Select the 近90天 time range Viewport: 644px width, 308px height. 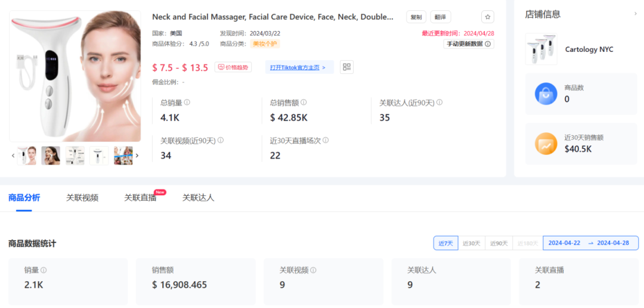(499, 243)
